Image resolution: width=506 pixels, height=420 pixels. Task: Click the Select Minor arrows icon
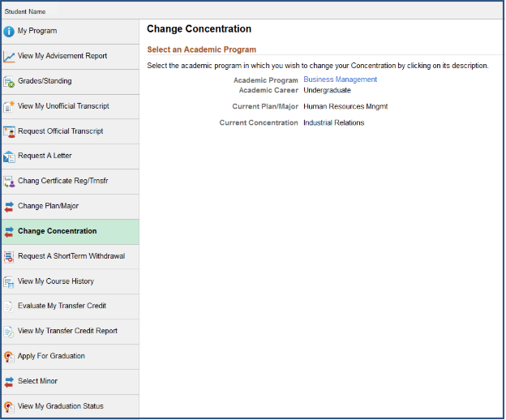coord(9,382)
